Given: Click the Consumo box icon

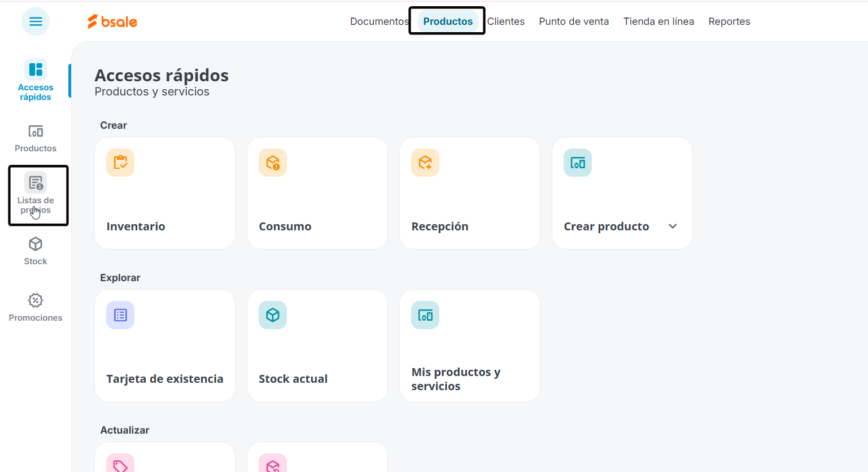Looking at the screenshot, I should (x=273, y=163).
